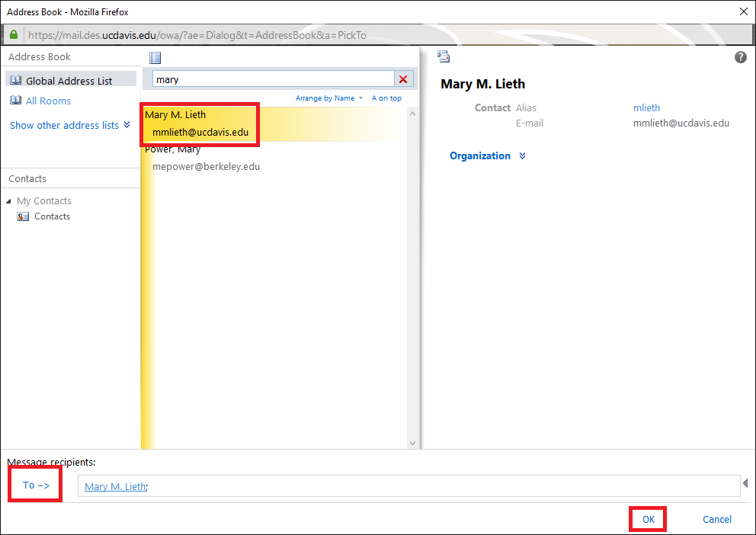Click the 'To ->' button
Screen dimensions: 756x535
[x=36, y=485]
